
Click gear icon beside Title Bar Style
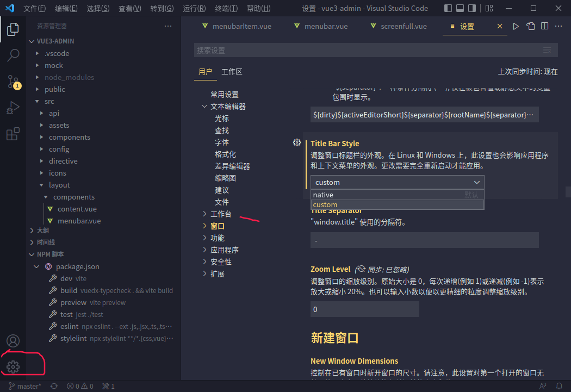pyautogui.click(x=297, y=142)
